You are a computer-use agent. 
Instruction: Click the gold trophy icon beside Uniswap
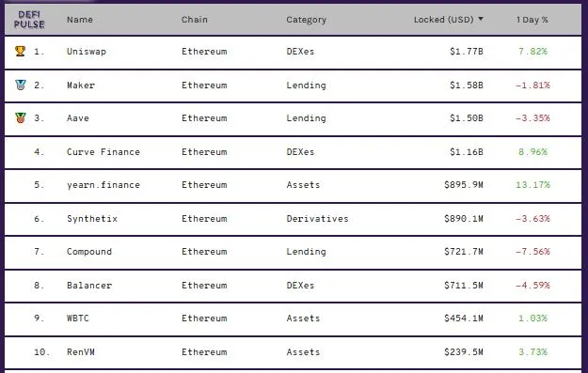[x=21, y=51]
